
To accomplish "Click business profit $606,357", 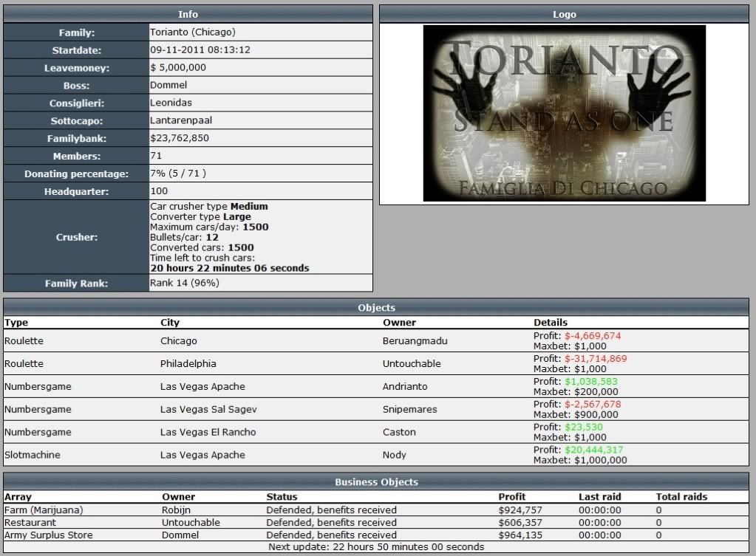I will pos(520,523).
